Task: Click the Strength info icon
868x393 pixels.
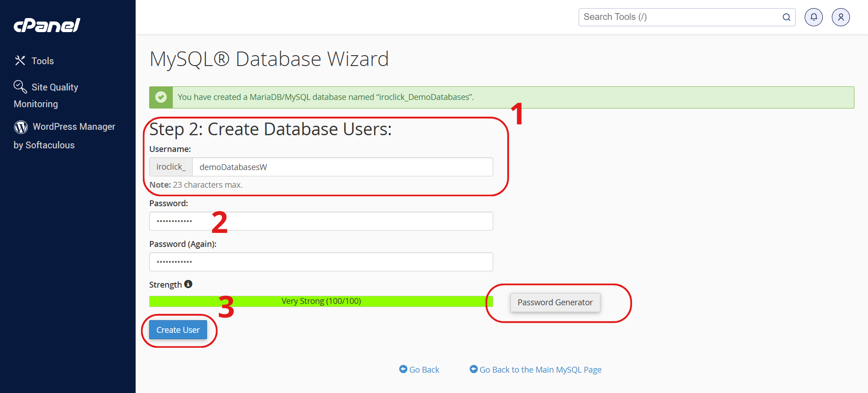Action: [189, 284]
